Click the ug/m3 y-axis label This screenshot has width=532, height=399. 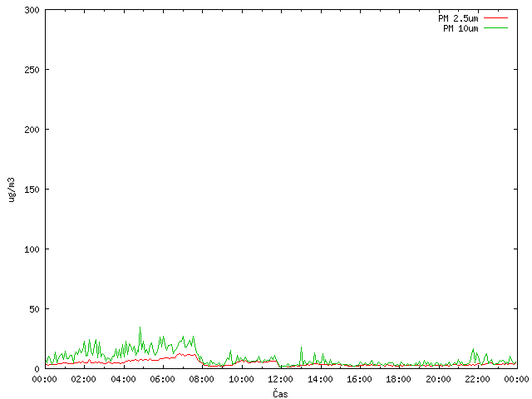click(12, 190)
